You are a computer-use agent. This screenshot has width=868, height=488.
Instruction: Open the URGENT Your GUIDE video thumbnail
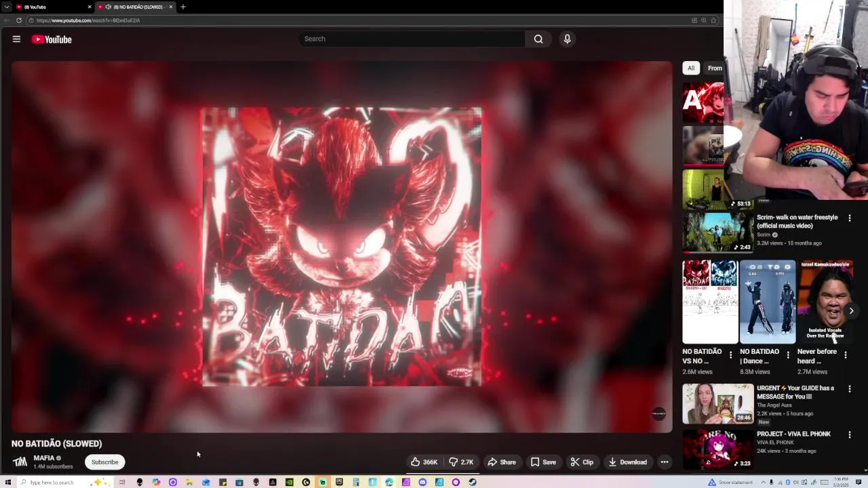pos(717,404)
